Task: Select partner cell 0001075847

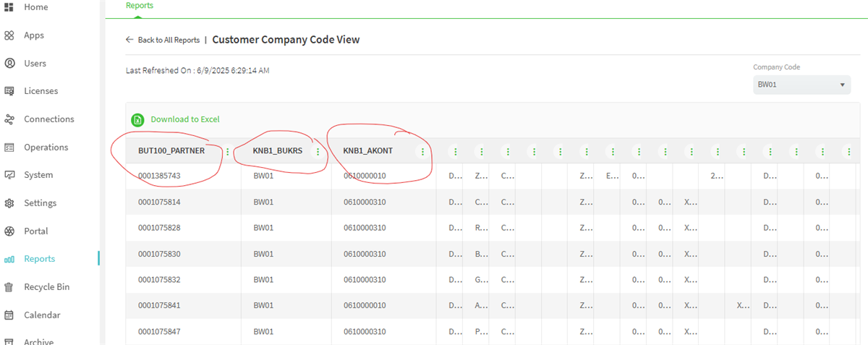Action: (159, 331)
